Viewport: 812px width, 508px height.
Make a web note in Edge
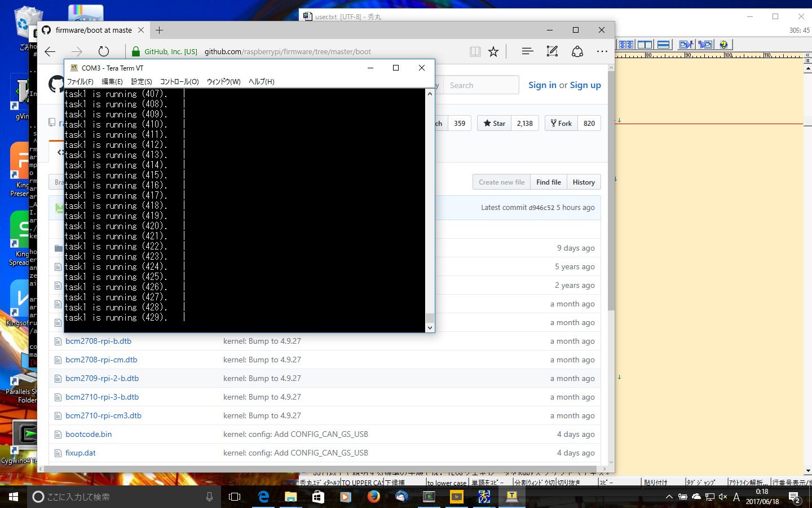coord(552,51)
